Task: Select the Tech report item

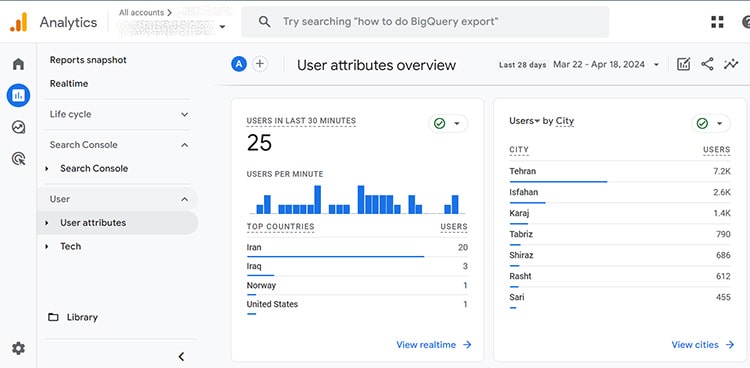Action: click(70, 246)
